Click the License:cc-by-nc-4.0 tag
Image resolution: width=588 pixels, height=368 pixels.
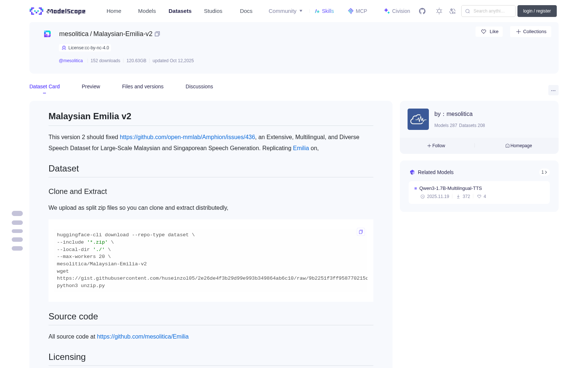85,48
